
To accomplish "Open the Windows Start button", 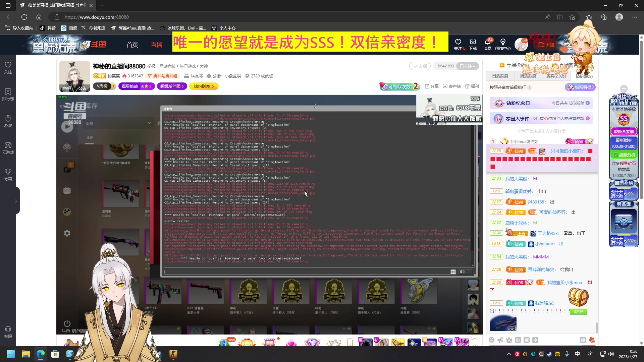I will point(11,354).
